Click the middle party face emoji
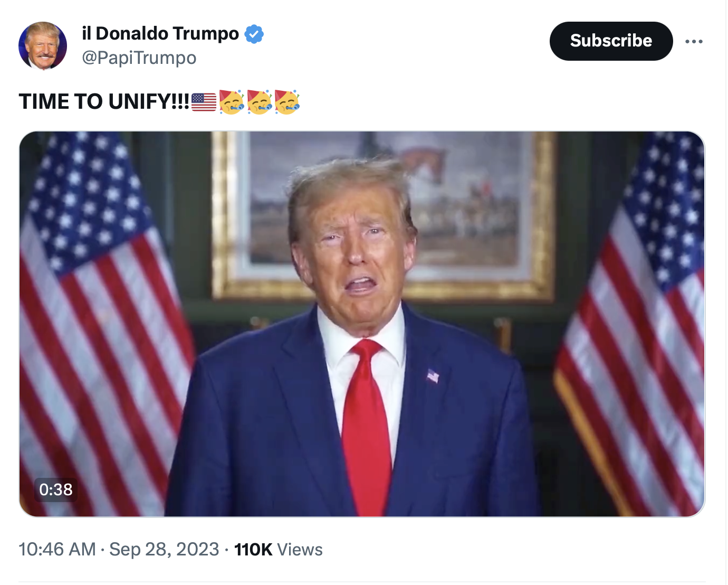The width and height of the screenshot is (728, 585). point(260,102)
